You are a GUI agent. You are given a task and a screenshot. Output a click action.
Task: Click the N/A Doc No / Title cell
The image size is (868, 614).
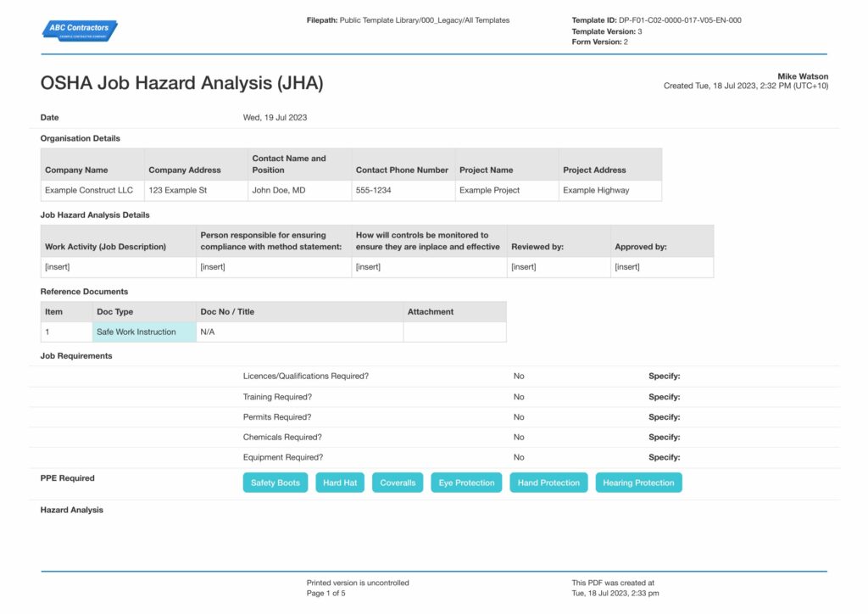[x=299, y=332]
